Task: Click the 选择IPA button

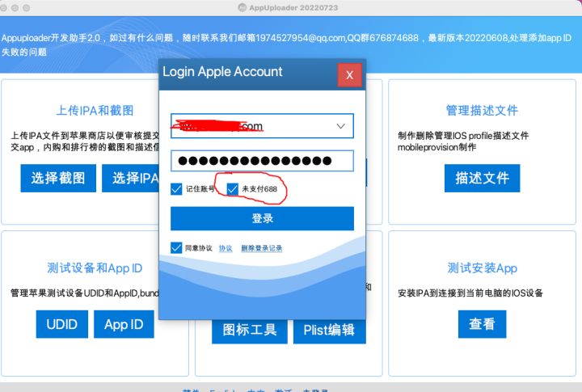Action: point(131,178)
